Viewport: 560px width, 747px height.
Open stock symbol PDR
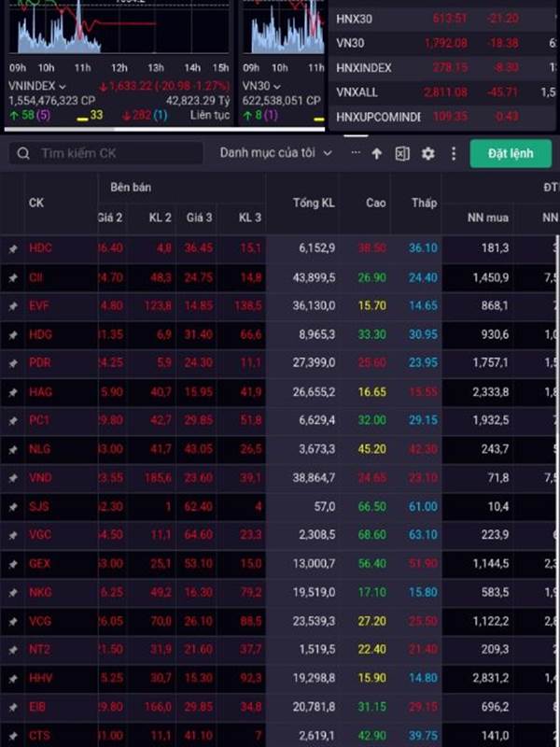40,363
